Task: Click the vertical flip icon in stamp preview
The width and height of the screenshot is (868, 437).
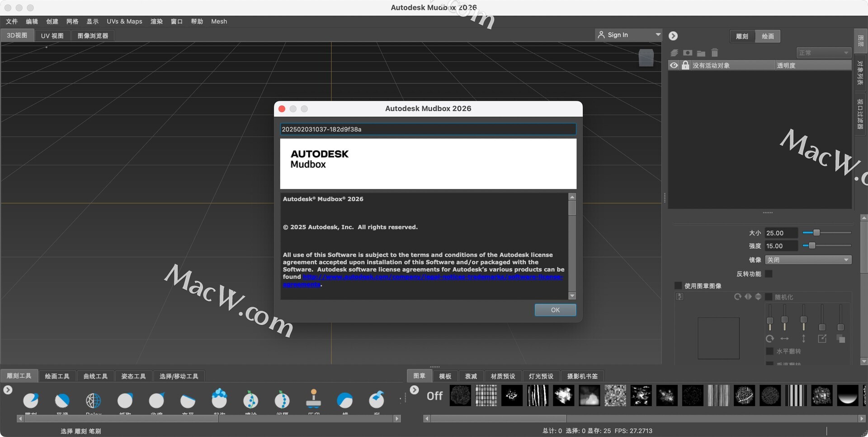Action: tap(758, 297)
